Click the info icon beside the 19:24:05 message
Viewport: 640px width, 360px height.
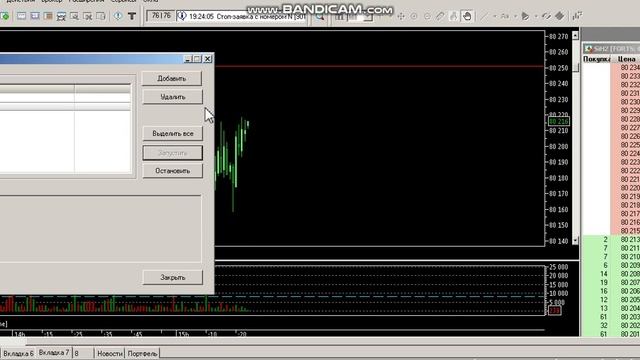[182, 16]
